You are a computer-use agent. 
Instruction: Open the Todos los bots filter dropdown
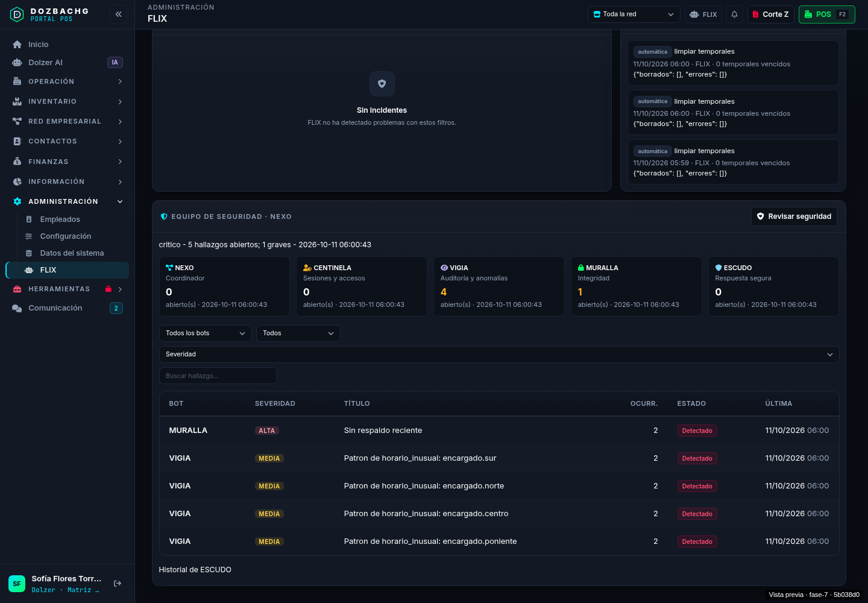point(206,333)
